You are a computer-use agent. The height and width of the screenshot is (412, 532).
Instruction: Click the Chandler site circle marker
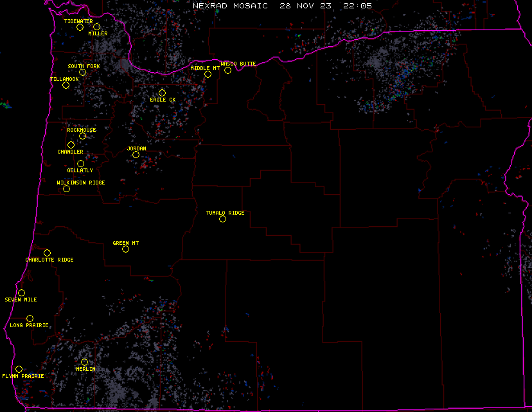coord(71,145)
